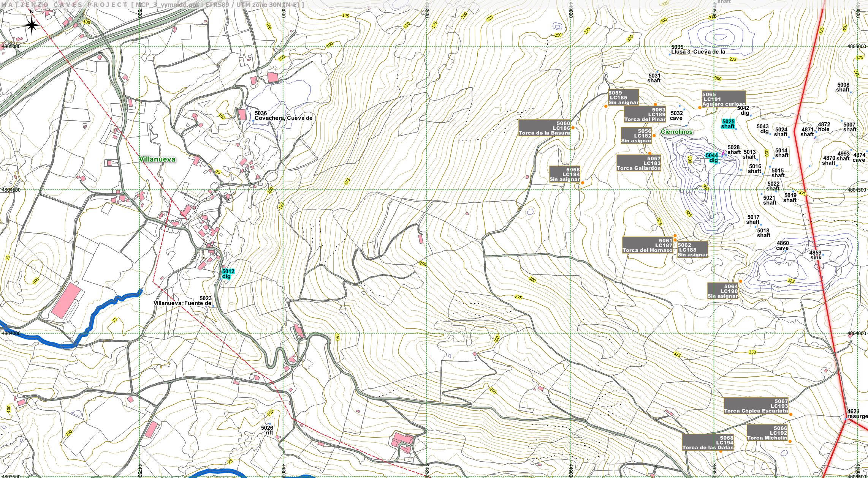The image size is (868, 478).
Task: Open the 5059 LC185 Sin asignar label box
Action: pyautogui.click(x=623, y=98)
